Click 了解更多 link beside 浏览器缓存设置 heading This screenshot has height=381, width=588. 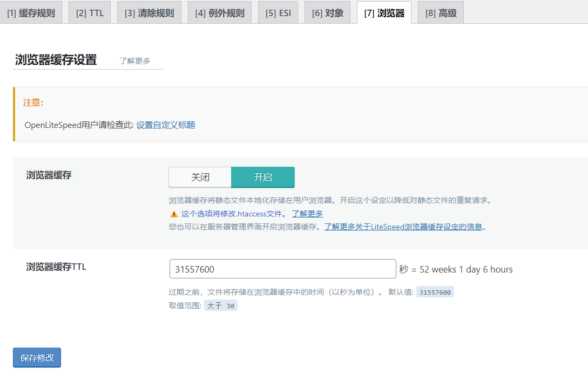click(x=135, y=61)
